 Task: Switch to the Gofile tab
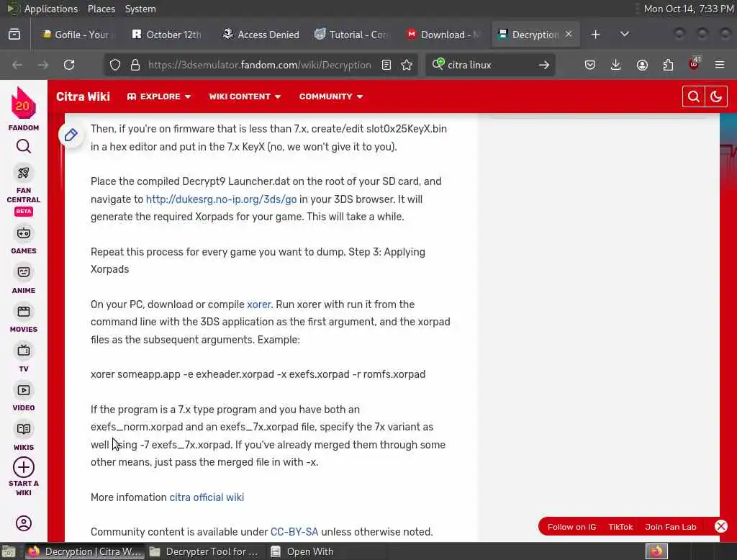click(x=76, y=35)
